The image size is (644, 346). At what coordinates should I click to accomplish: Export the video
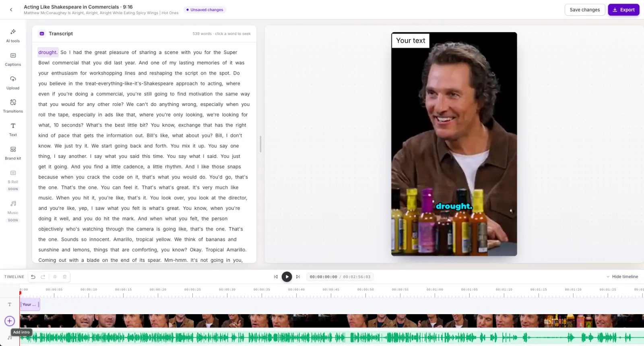click(623, 10)
